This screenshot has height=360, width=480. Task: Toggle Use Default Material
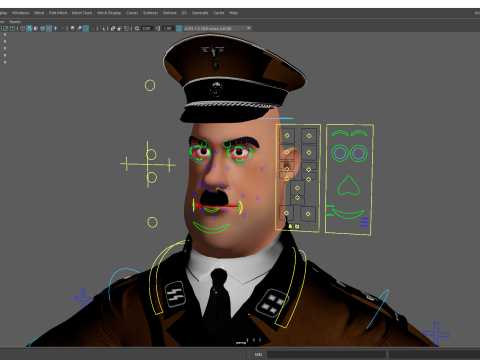tap(36, 28)
